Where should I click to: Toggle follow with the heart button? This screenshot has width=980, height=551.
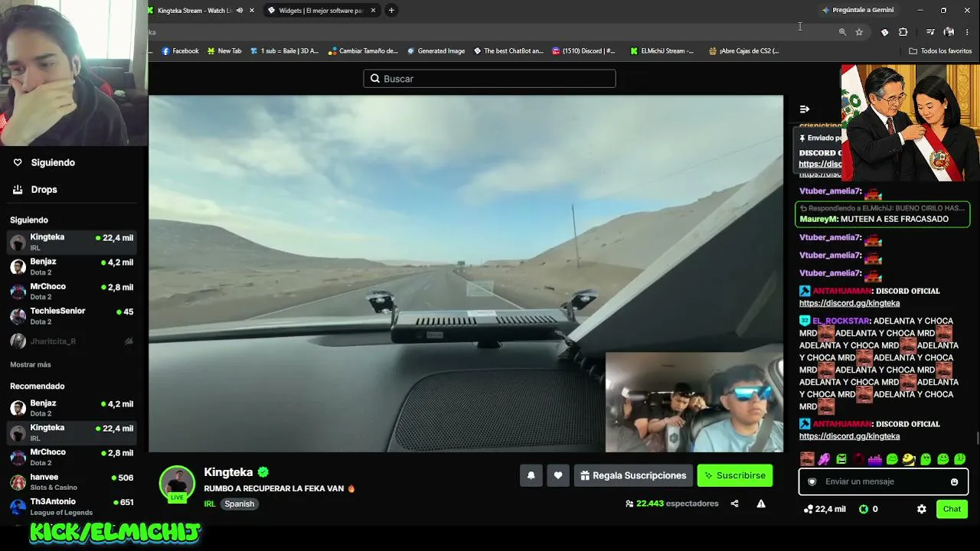click(x=558, y=476)
